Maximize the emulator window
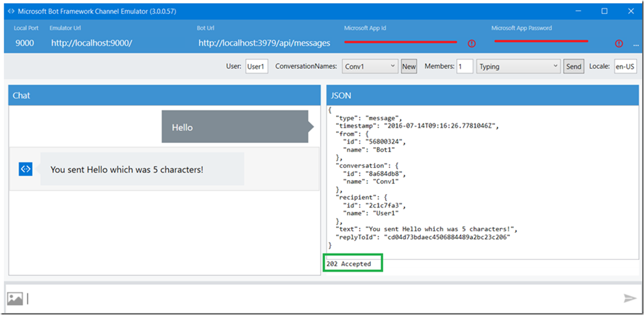The image size is (644, 315). click(x=604, y=11)
